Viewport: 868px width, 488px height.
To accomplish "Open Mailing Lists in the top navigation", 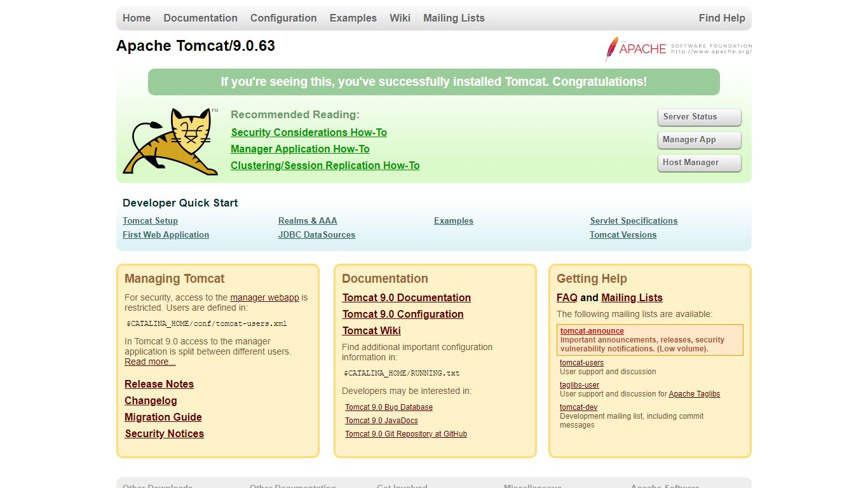I will point(454,18).
